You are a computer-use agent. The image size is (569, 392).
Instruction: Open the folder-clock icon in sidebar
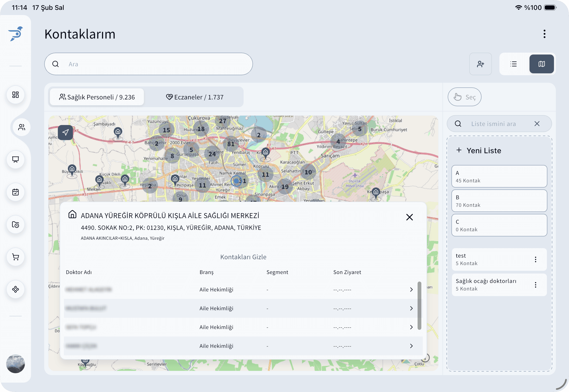click(x=16, y=224)
